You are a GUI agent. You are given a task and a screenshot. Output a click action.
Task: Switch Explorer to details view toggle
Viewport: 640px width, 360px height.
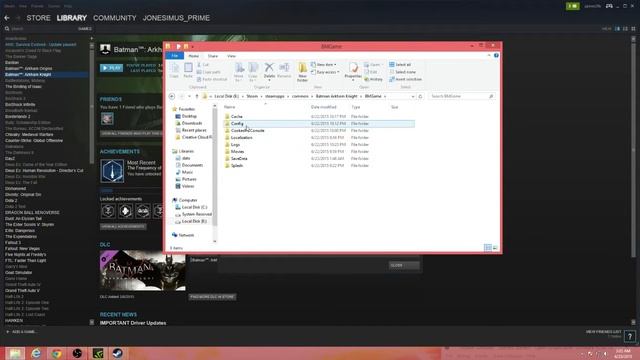tap(488, 248)
